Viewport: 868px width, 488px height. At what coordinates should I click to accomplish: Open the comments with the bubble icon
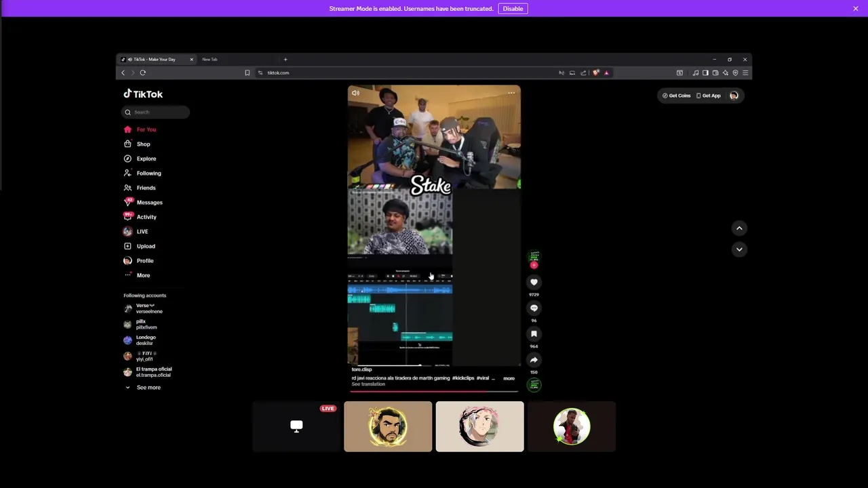click(534, 308)
